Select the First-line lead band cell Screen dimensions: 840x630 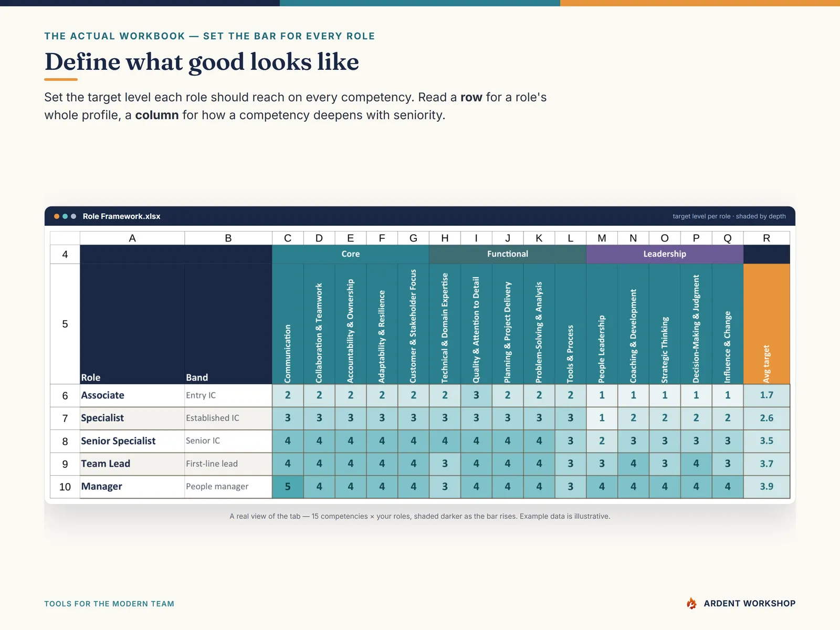228,464
